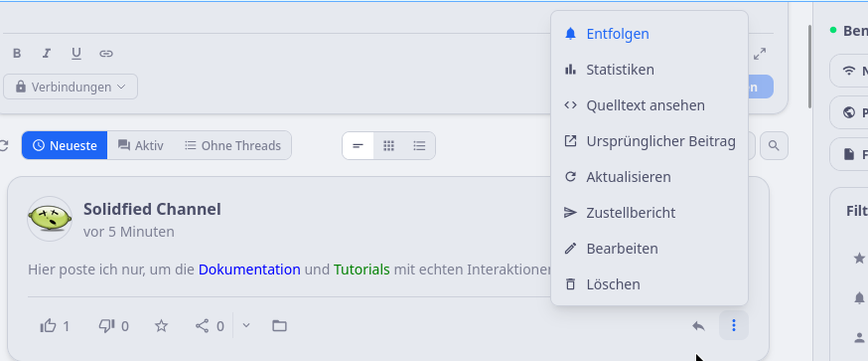868x361 pixels.
Task: Choose Bearbeiten in the post menu
Action: [x=650, y=249]
